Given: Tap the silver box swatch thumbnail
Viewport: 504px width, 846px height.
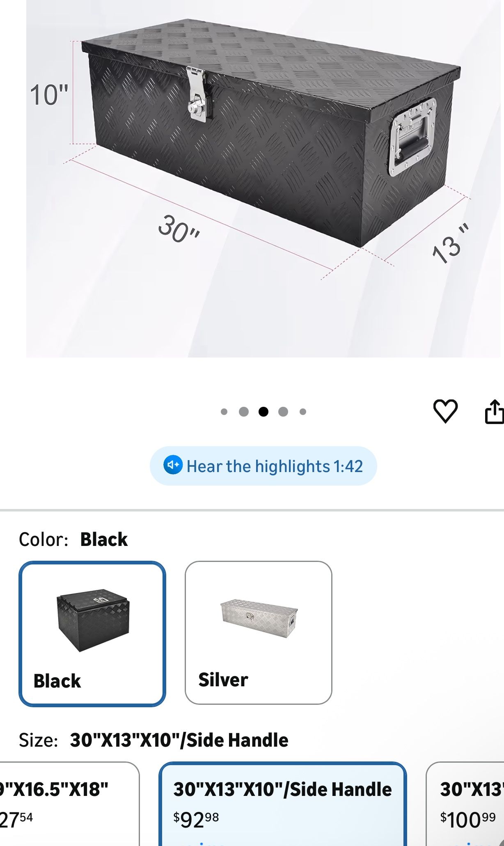Looking at the screenshot, I should point(259,618).
